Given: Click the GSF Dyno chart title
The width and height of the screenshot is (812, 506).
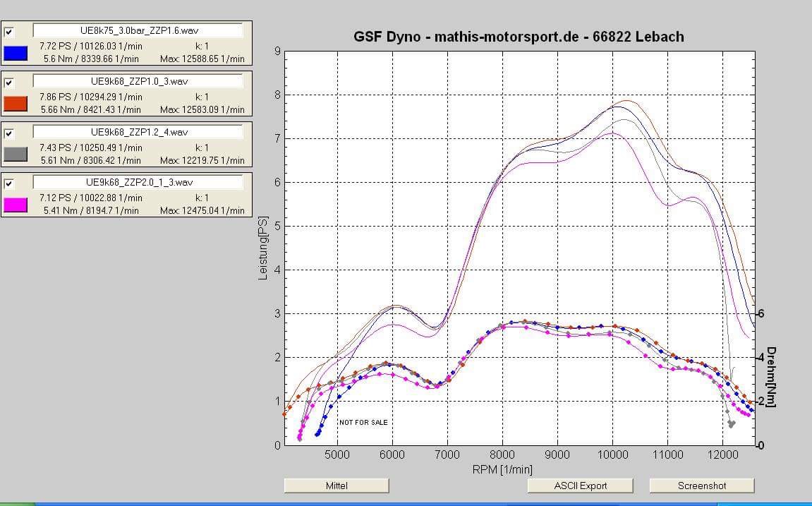Looking at the screenshot, I should [x=519, y=37].
